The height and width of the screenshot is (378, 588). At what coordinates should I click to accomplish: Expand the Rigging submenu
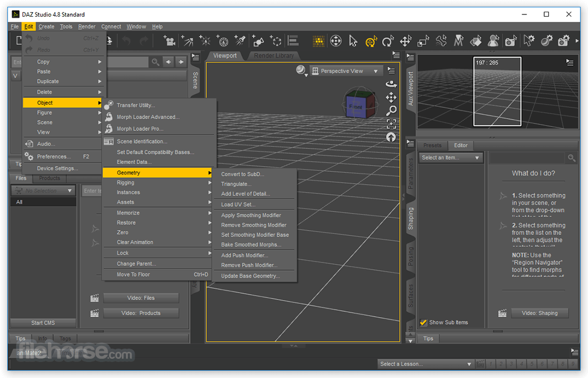click(x=158, y=183)
